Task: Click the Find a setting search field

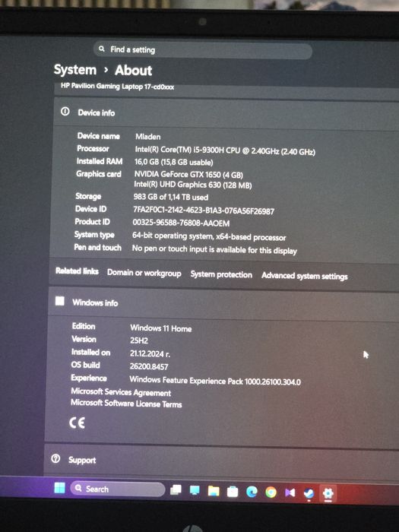Action: pos(203,50)
